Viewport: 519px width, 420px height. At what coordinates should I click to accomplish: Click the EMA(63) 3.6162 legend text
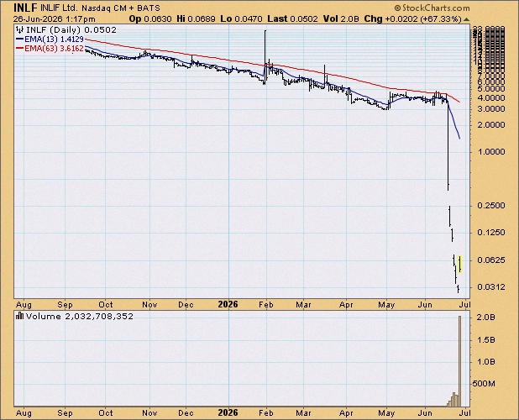tap(55, 49)
